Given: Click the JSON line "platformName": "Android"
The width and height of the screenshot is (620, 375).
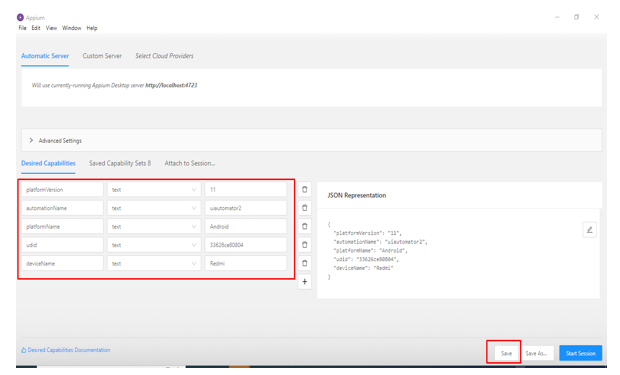Looking at the screenshot, I should (370, 250).
